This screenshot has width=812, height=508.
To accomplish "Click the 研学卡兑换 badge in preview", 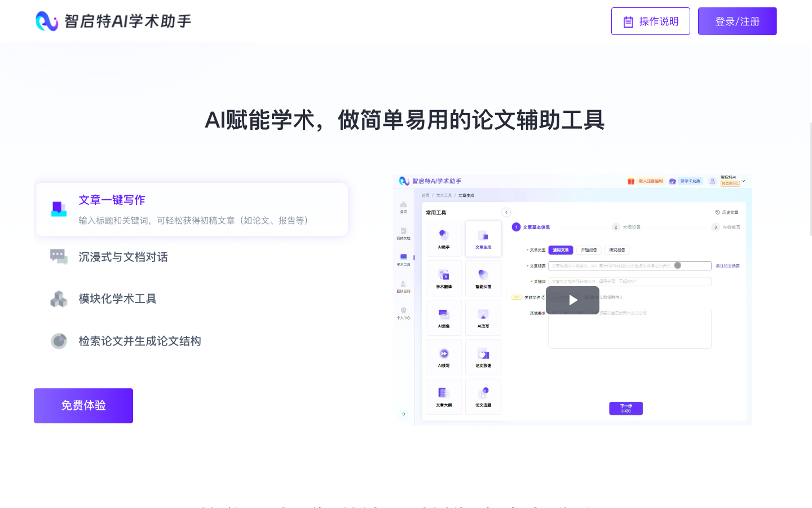I will tap(686, 181).
